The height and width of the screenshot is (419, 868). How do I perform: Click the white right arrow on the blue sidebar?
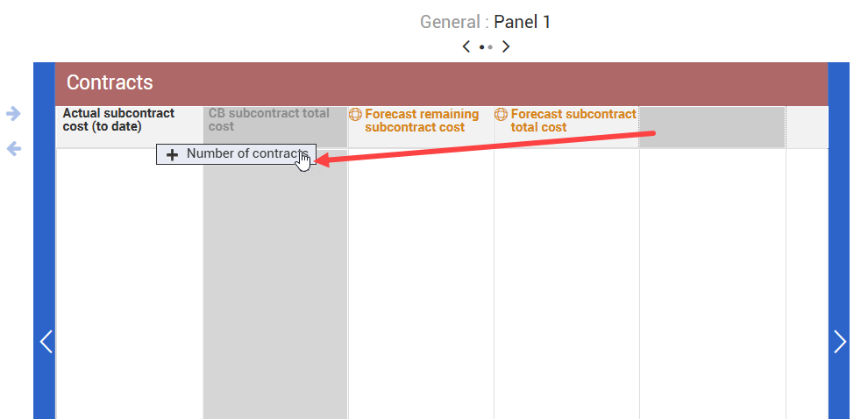coord(839,341)
